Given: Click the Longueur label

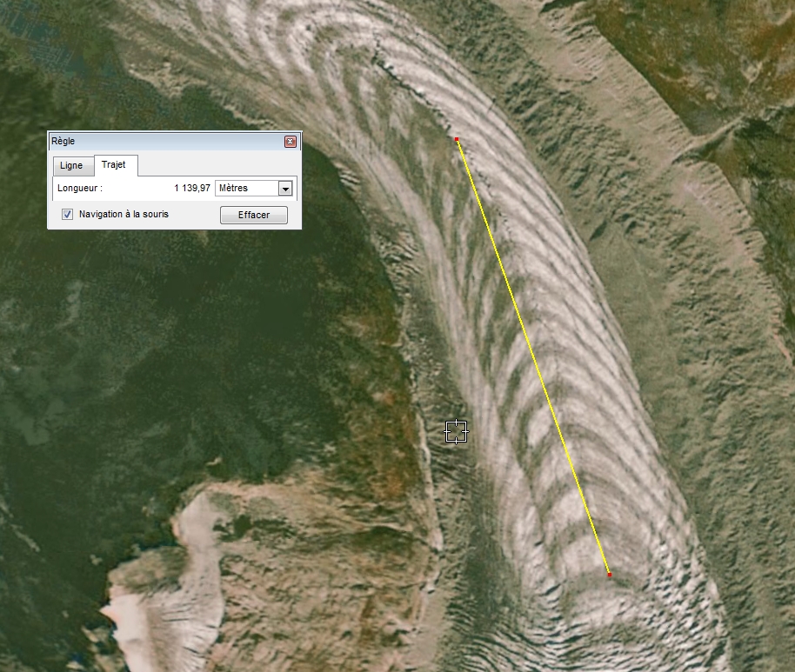Looking at the screenshot, I should coord(79,189).
